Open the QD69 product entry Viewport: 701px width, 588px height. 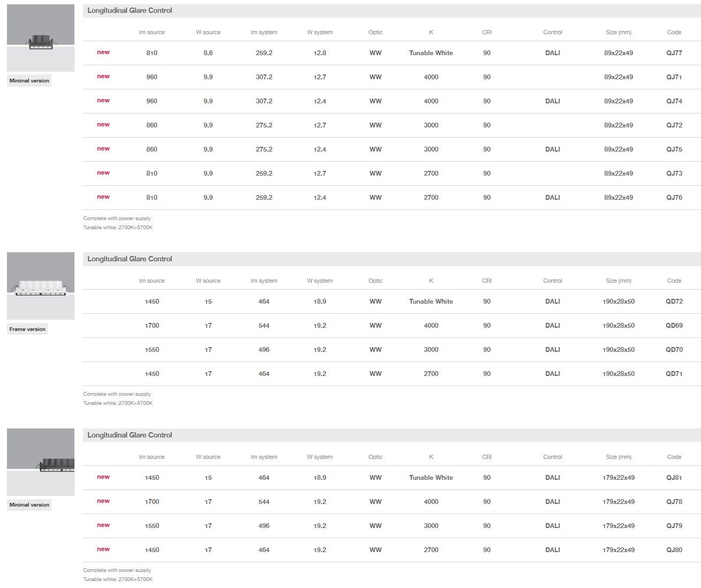674,326
